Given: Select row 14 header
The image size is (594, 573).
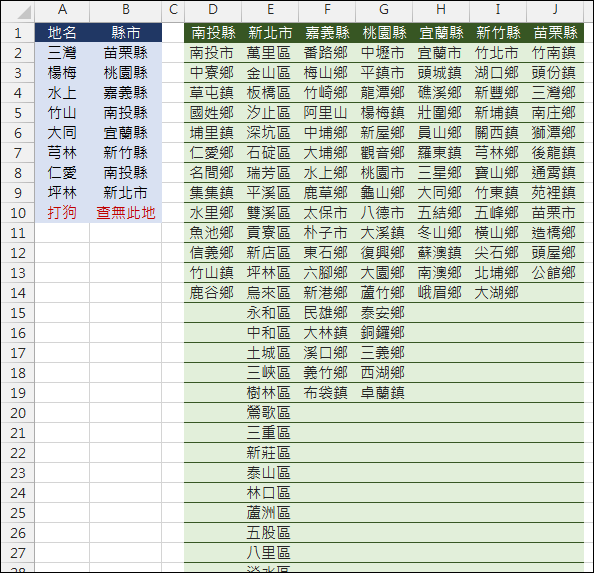Looking at the screenshot, I should (x=18, y=293).
